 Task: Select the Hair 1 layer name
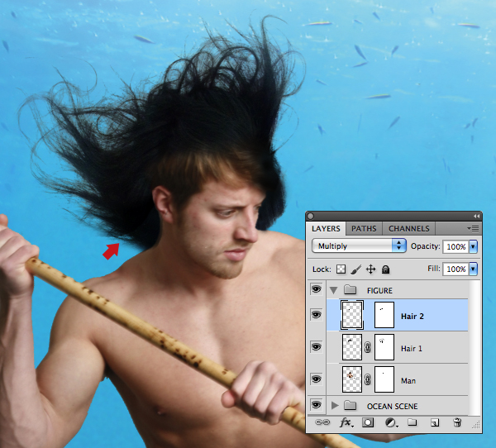click(412, 348)
